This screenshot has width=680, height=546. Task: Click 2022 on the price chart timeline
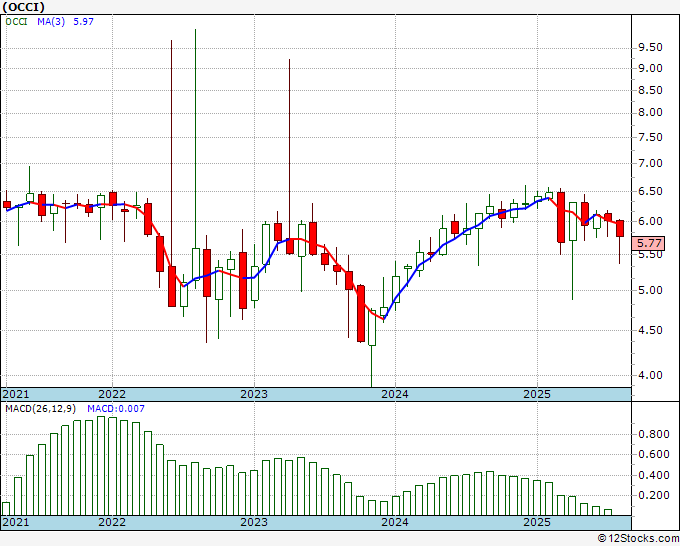tap(112, 394)
